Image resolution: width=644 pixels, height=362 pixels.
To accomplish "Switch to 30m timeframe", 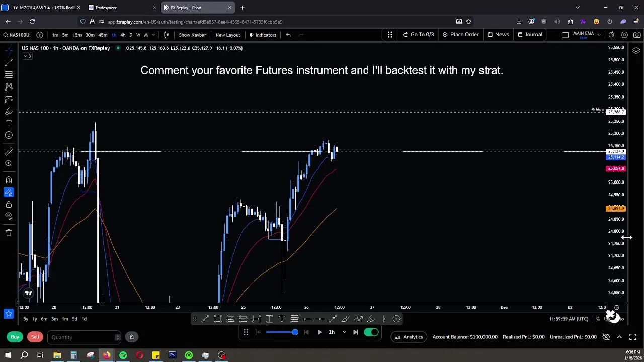I will coord(90,35).
